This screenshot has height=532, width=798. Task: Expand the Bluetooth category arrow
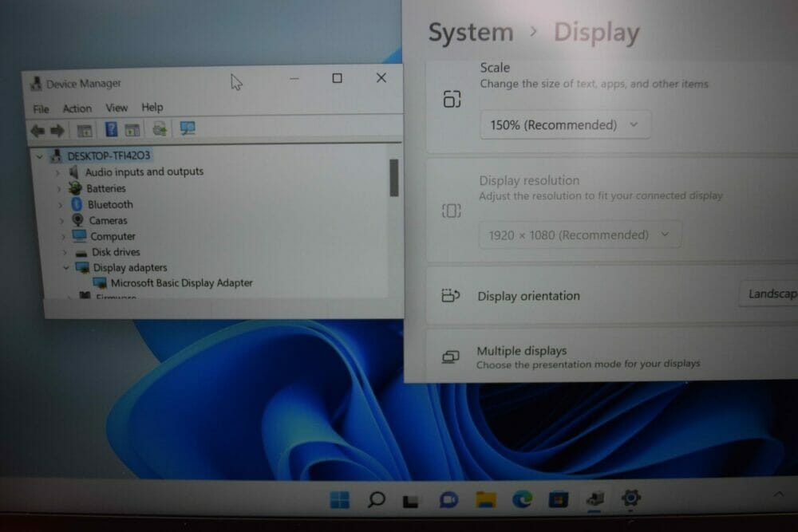click(61, 206)
